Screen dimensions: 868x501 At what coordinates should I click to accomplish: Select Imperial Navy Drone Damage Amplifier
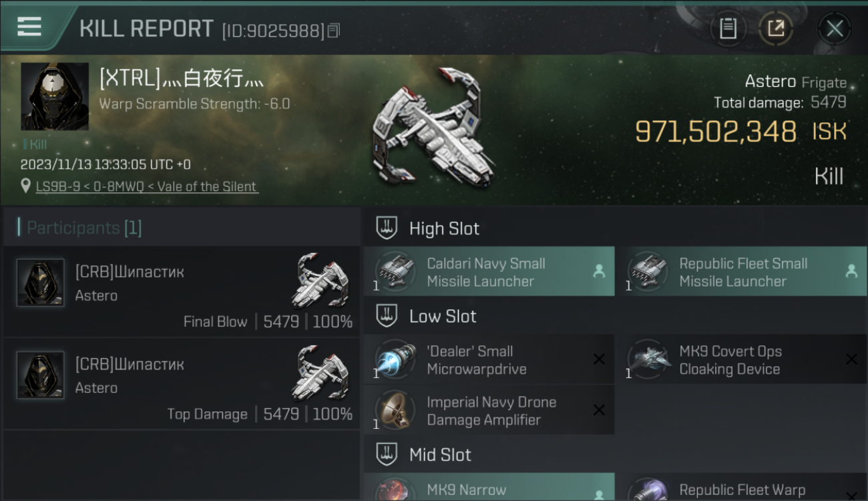point(489,410)
